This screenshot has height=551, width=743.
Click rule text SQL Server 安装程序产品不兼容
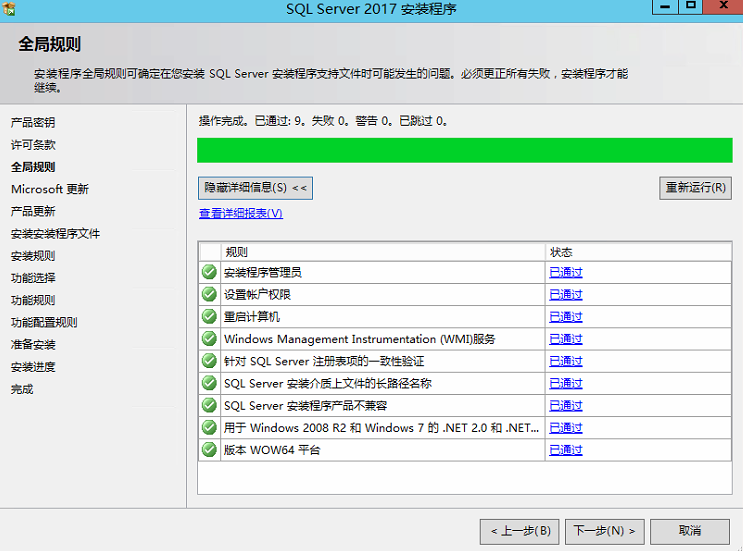pyautogui.click(x=305, y=406)
